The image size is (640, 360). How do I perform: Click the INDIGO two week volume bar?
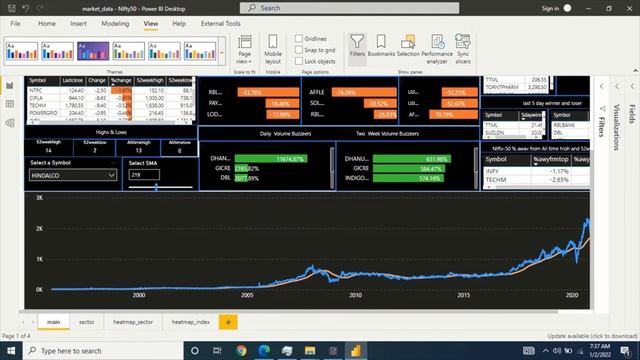point(408,178)
